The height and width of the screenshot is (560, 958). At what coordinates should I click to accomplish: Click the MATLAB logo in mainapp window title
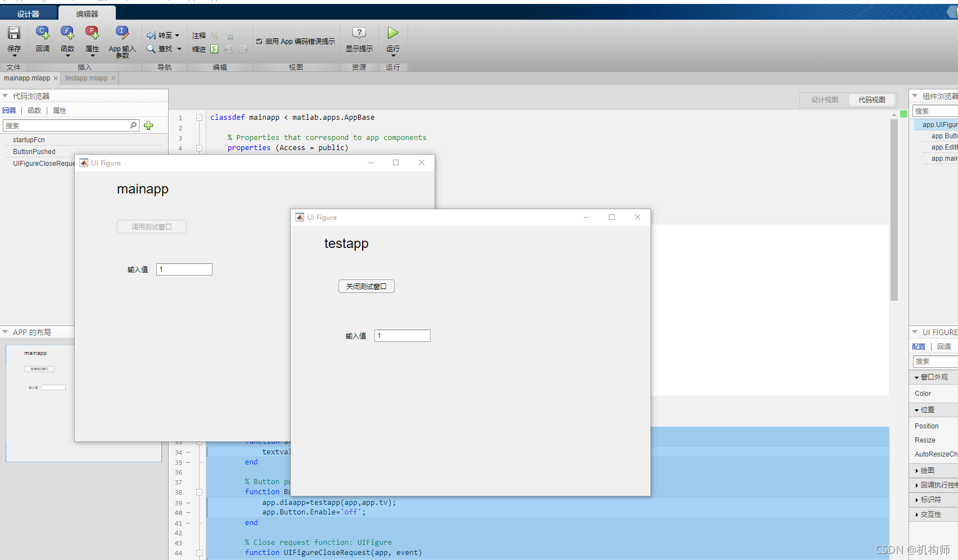84,162
